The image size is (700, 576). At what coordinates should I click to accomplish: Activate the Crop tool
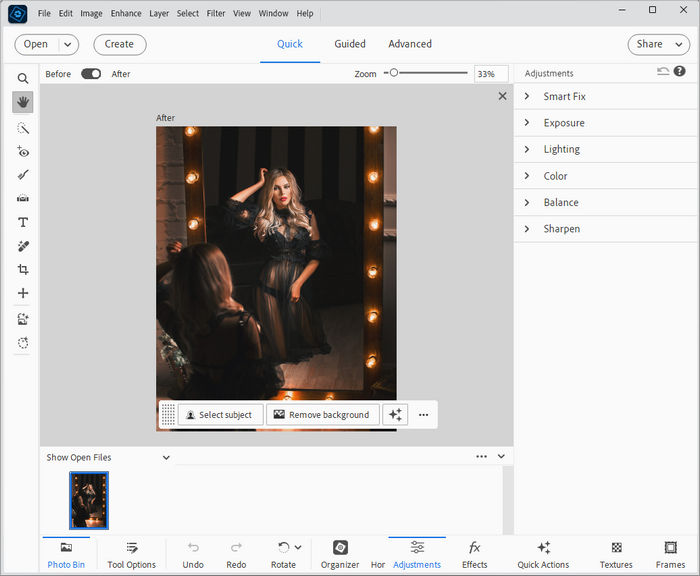[23, 270]
